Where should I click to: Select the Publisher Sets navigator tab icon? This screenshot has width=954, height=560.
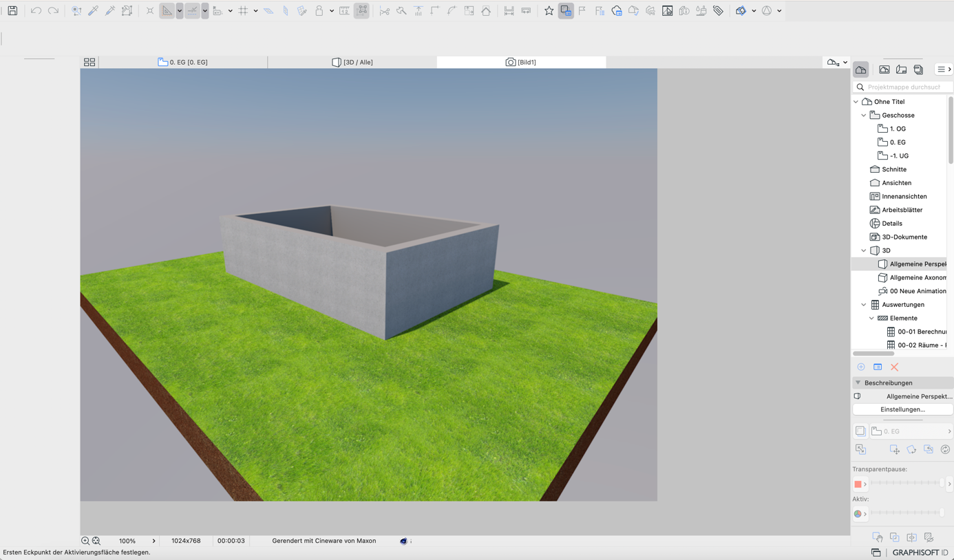click(918, 69)
